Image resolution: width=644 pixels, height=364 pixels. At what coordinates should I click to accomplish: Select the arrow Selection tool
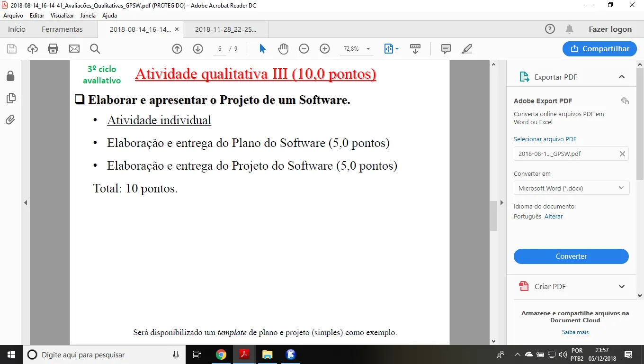pos(262,49)
